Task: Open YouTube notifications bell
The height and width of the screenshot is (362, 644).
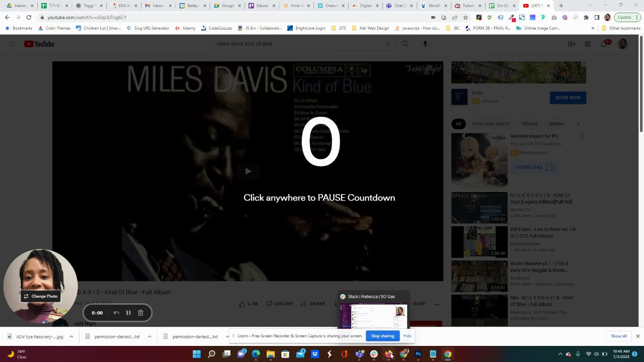Action: [x=604, y=44]
